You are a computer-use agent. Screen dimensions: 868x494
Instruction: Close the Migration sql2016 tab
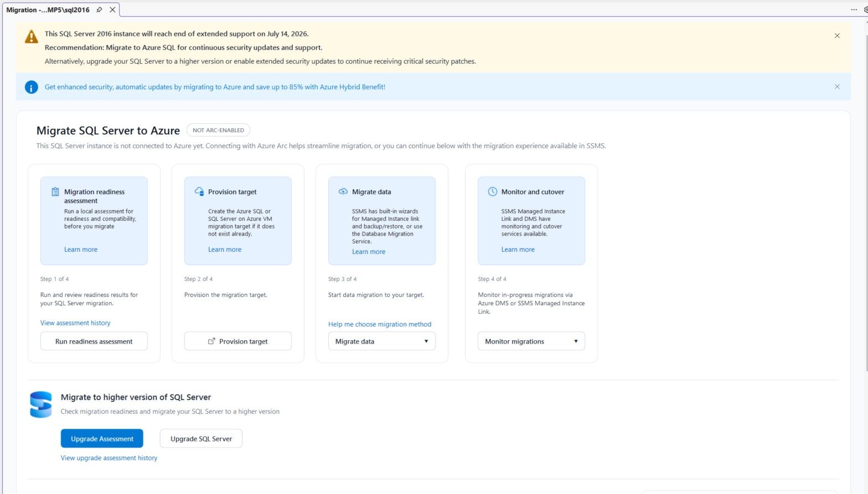[x=112, y=10]
